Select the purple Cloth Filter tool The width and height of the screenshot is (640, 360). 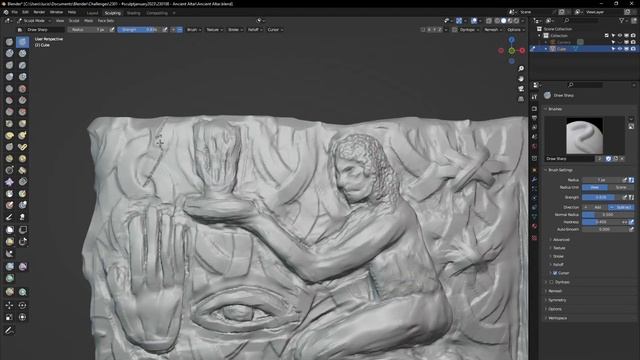[x=22, y=267]
